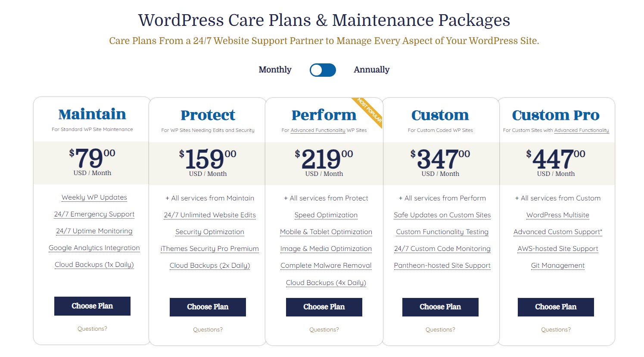Open Questions? link in Maintain card
The image size is (644, 357).
92,329
